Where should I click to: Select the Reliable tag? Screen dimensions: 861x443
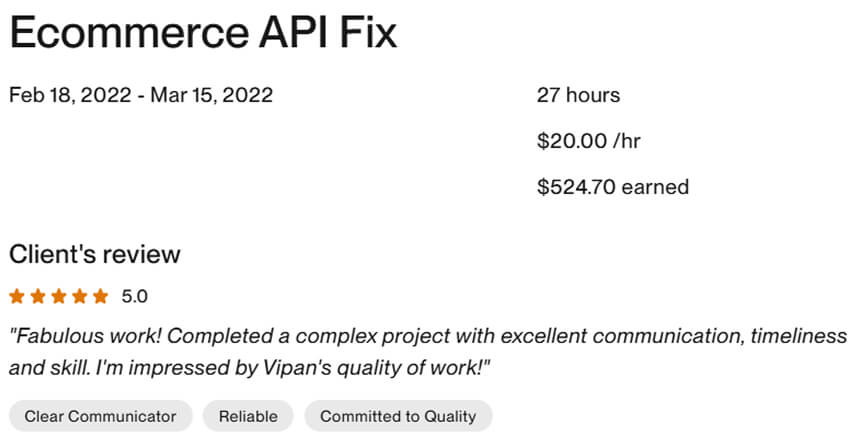click(x=248, y=416)
